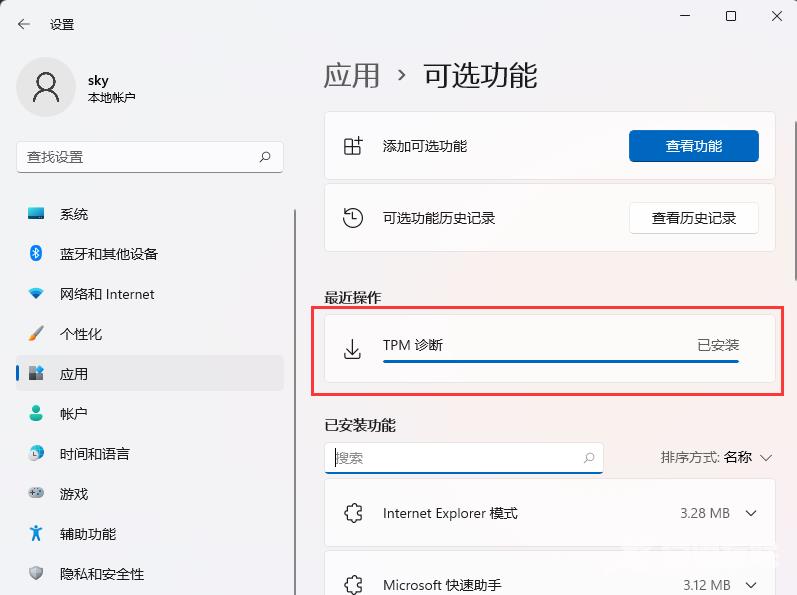Go back using the back arrow
The width and height of the screenshot is (797, 595).
23,24
